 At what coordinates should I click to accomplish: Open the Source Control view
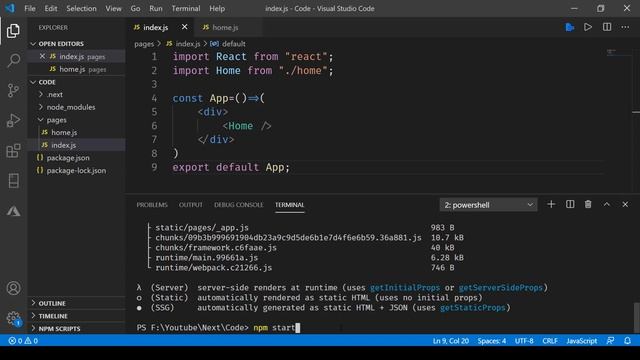(13, 90)
